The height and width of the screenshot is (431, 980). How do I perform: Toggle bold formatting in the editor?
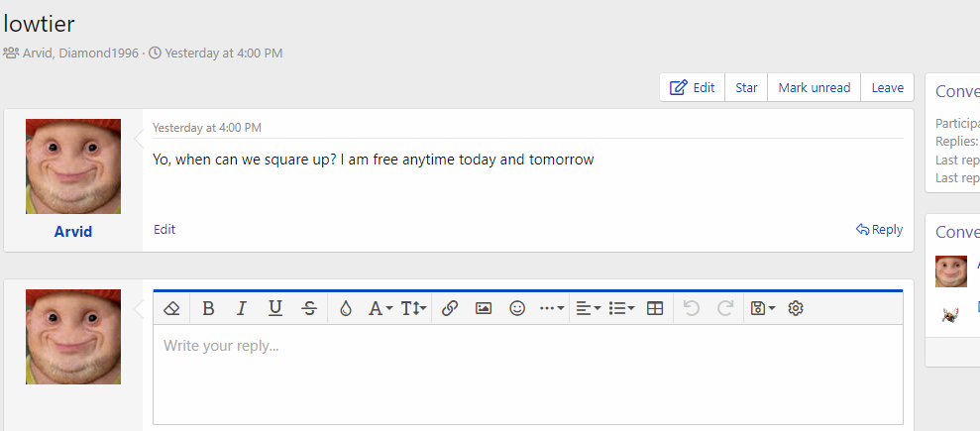point(208,308)
